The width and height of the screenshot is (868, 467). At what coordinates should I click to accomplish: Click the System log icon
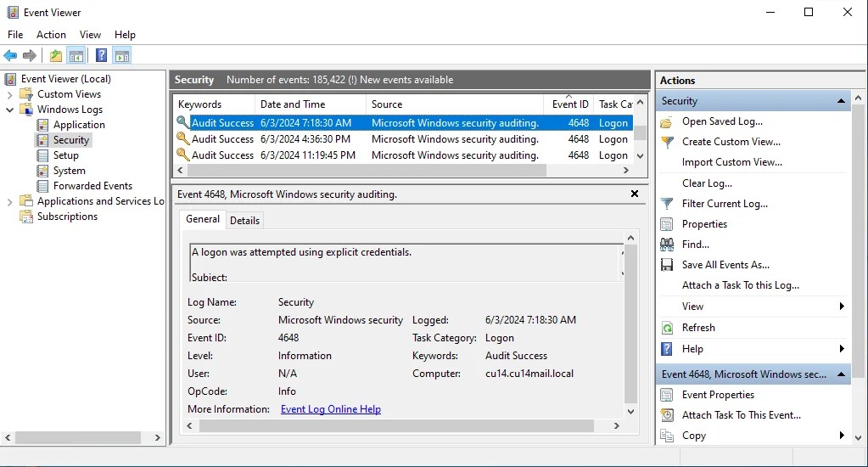point(42,171)
